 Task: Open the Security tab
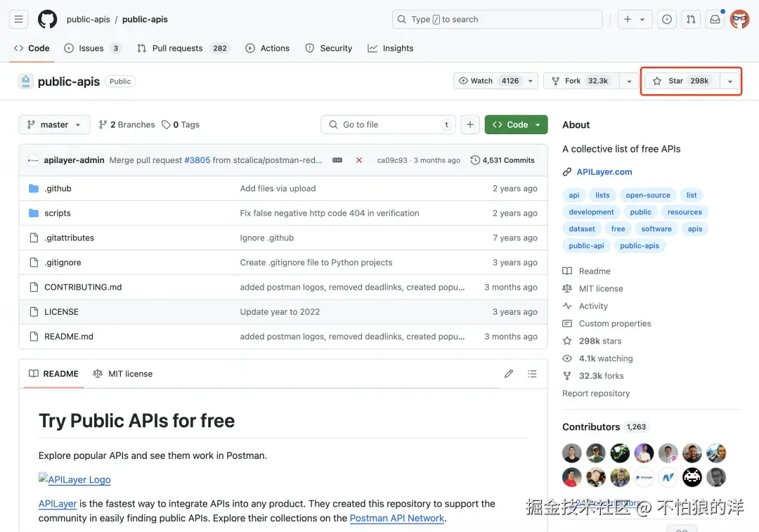(329, 48)
